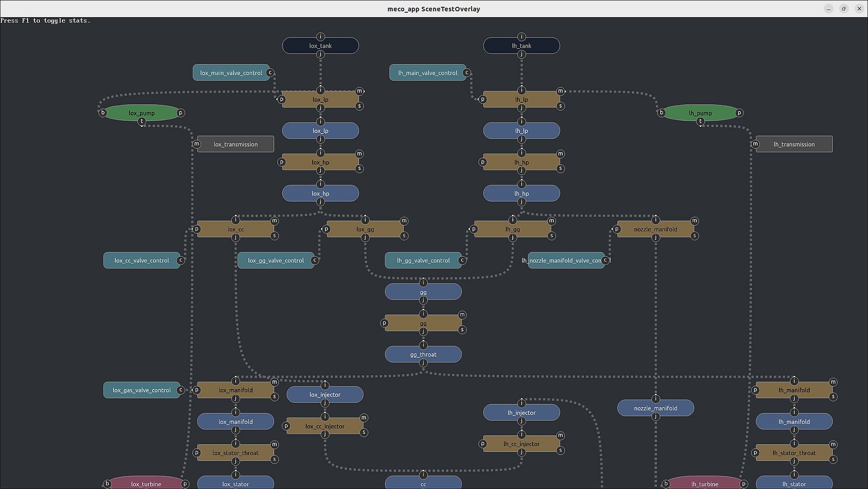Image resolution: width=868 pixels, height=489 pixels.
Task: Click the 's' port on nozzle_manifold valve
Action: tap(695, 236)
